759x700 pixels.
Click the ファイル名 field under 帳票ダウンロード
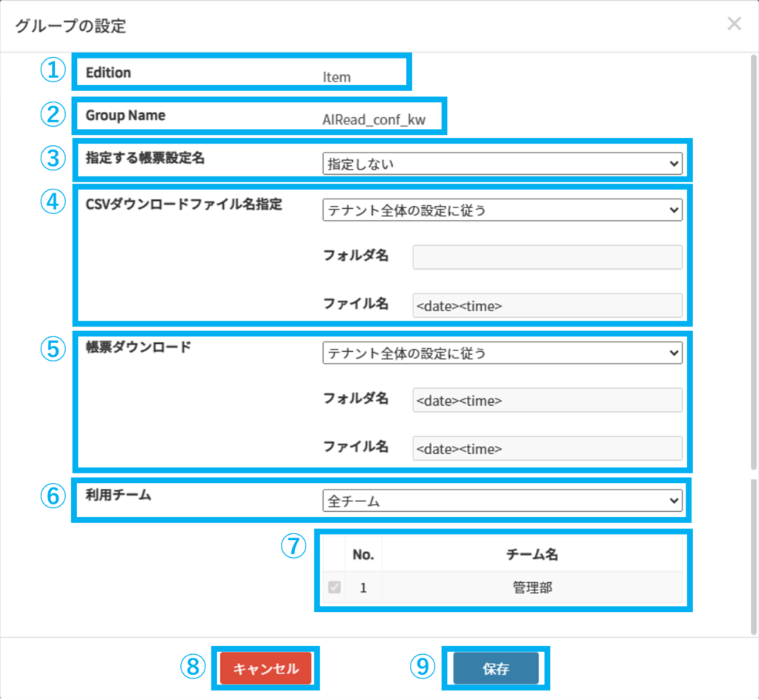coord(547,448)
